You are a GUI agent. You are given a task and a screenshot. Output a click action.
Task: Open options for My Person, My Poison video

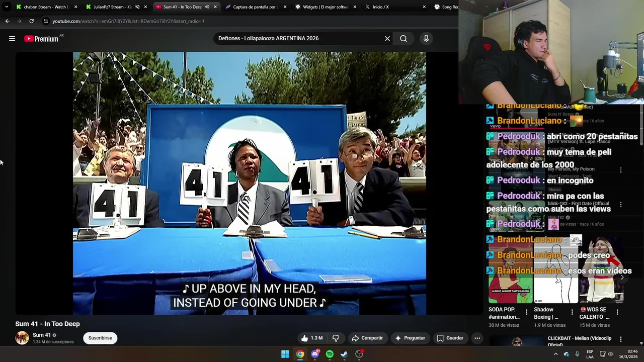621,170
